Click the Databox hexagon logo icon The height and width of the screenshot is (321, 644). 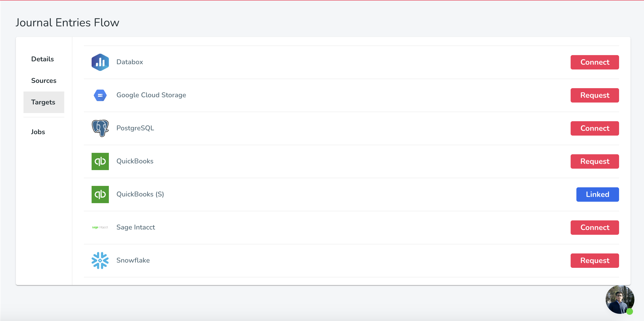(100, 62)
